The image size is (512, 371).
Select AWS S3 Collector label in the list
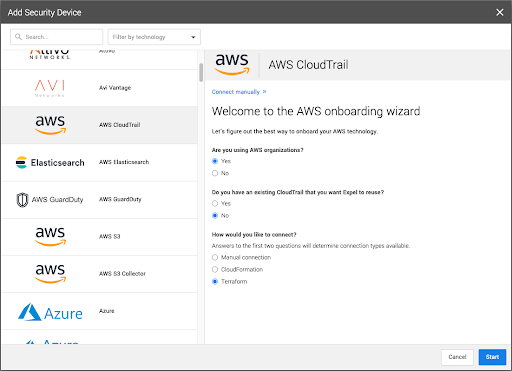[x=122, y=274]
